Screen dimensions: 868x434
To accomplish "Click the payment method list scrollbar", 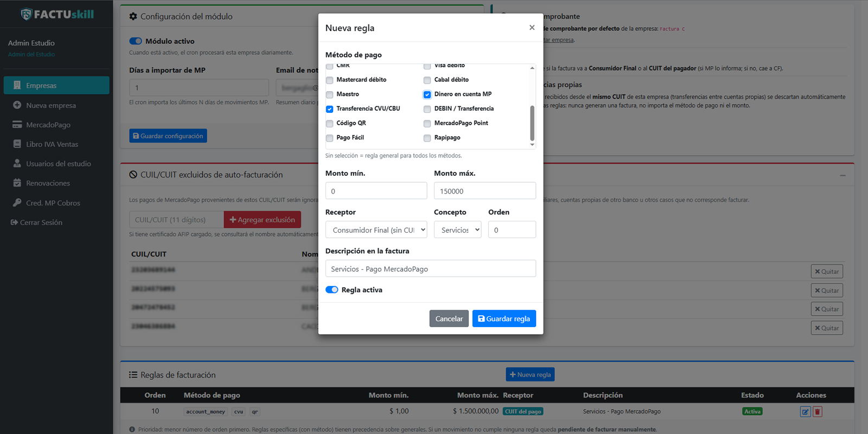I will [x=532, y=123].
